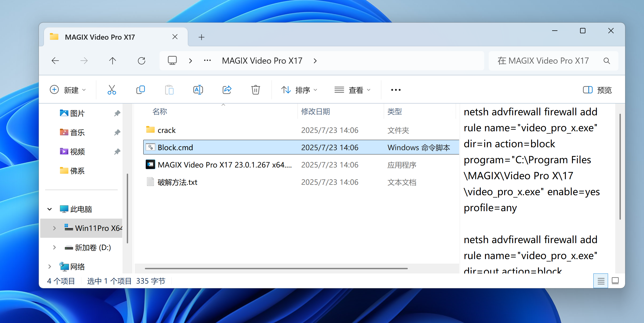Select the 破解方法.txt file

tap(177, 182)
